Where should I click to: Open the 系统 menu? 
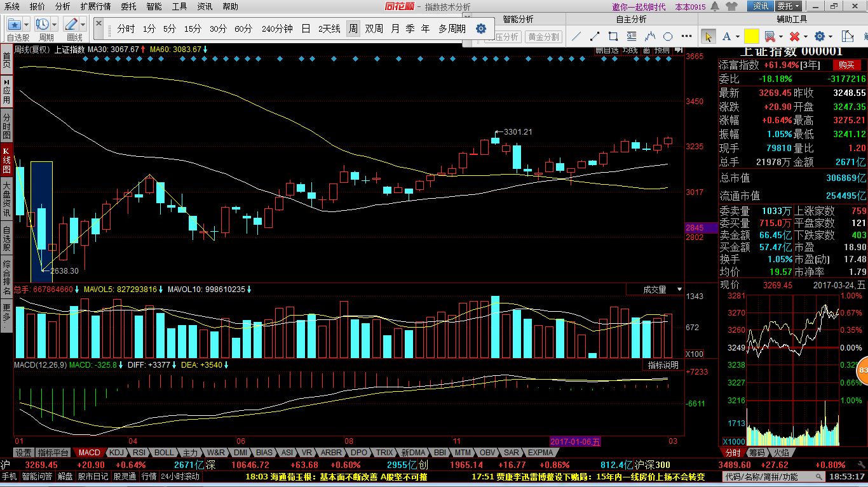click(x=12, y=6)
